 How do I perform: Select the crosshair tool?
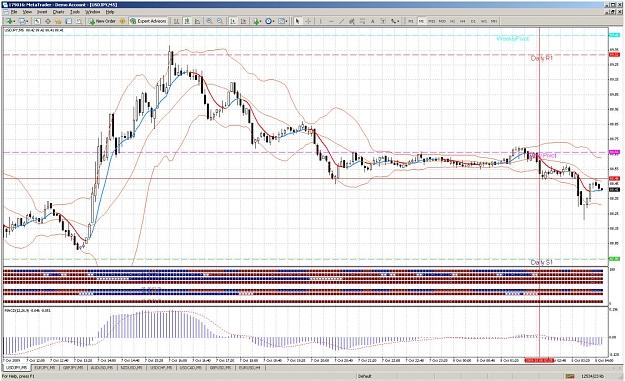(308, 21)
